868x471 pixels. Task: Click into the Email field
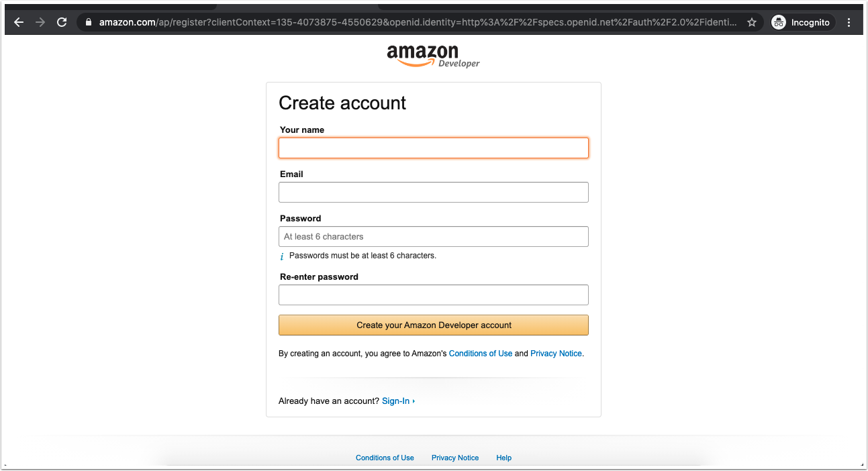pos(434,193)
